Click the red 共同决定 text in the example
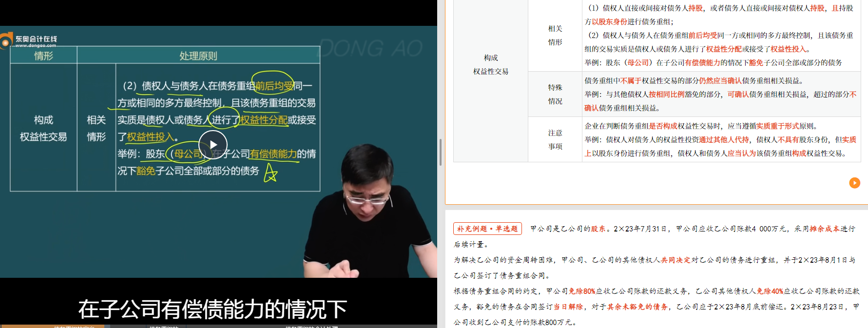The height and width of the screenshot is (328, 868). [675, 260]
